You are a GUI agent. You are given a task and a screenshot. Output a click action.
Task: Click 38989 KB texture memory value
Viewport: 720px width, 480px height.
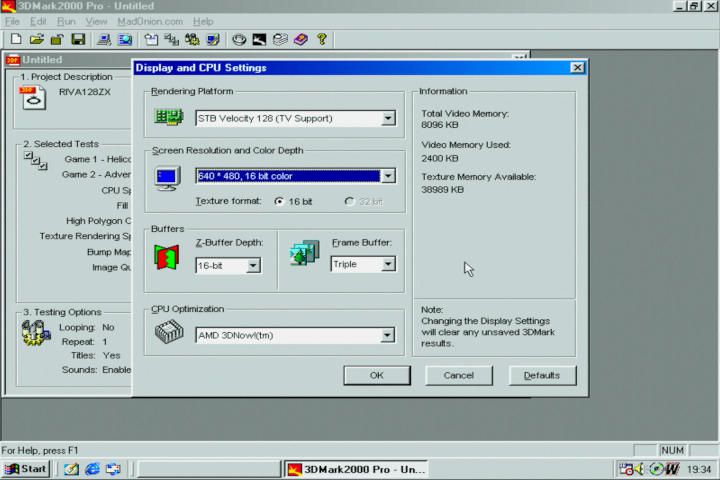(x=443, y=190)
